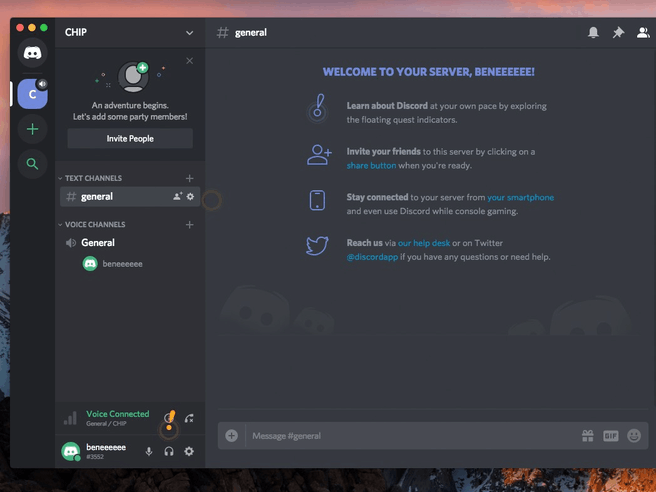Image resolution: width=656 pixels, height=492 pixels.
Task: Click beneeeeee user avatar in bottom panel
Action: point(71,451)
